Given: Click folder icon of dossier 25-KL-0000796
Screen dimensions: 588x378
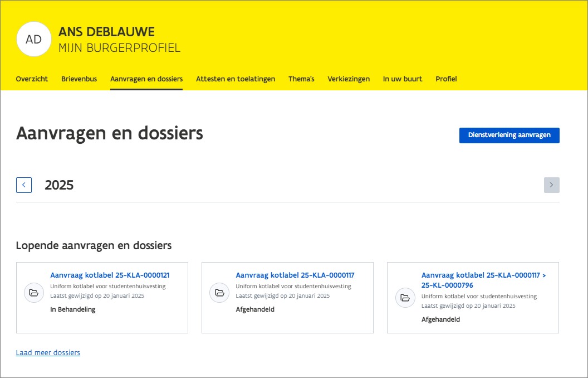Looking at the screenshot, I should [405, 297].
